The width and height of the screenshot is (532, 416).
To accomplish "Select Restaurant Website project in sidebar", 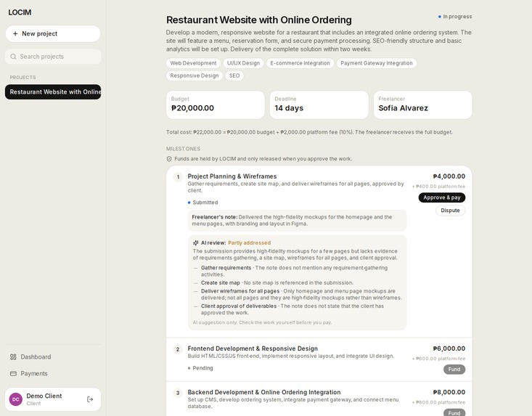I will coord(53,92).
